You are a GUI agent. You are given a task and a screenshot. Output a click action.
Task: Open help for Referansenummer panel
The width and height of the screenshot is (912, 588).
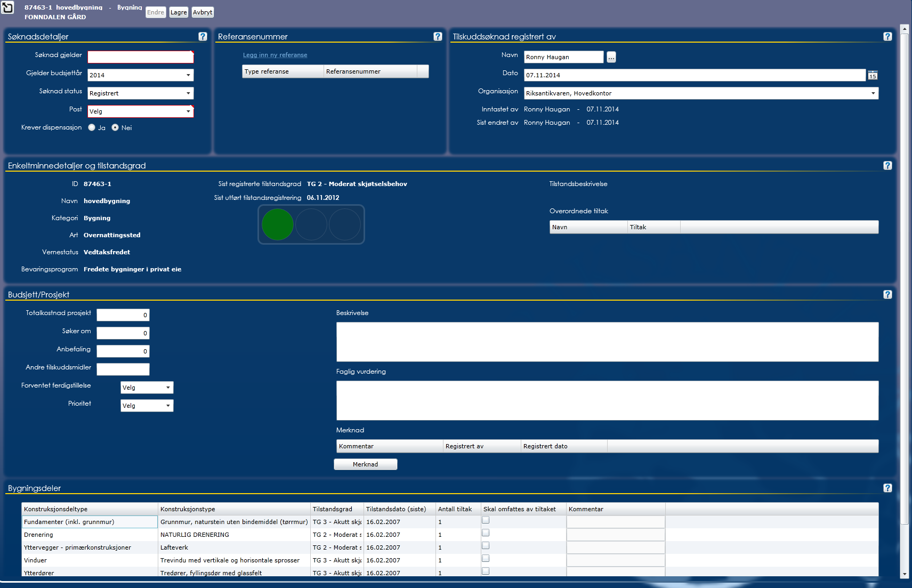point(438,36)
